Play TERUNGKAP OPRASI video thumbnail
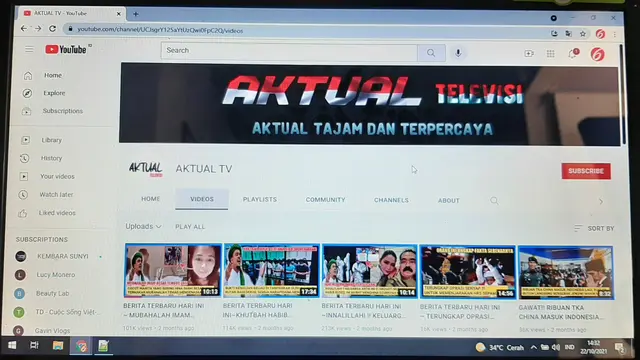 pos(468,272)
